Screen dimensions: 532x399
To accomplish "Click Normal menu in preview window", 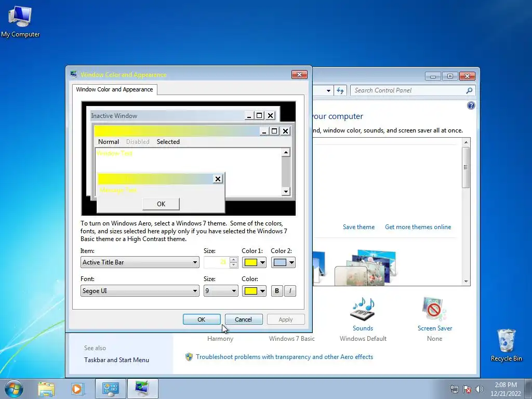I will coord(108,142).
